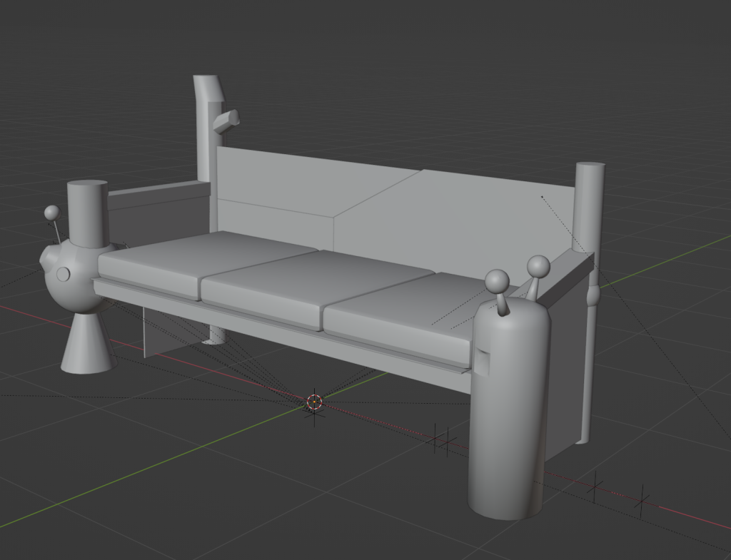This screenshot has width=731, height=560.
Task: Click the right backrest panel
Action: tap(457, 221)
